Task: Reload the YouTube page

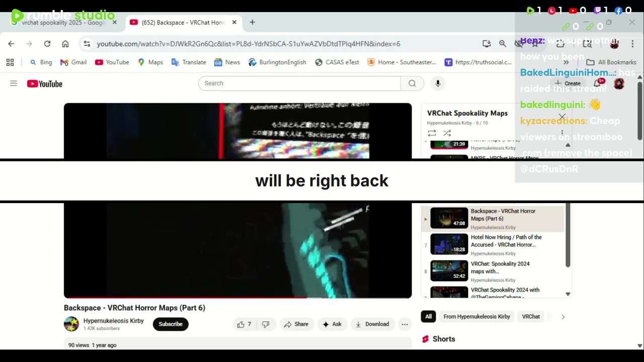Action: [47, 44]
